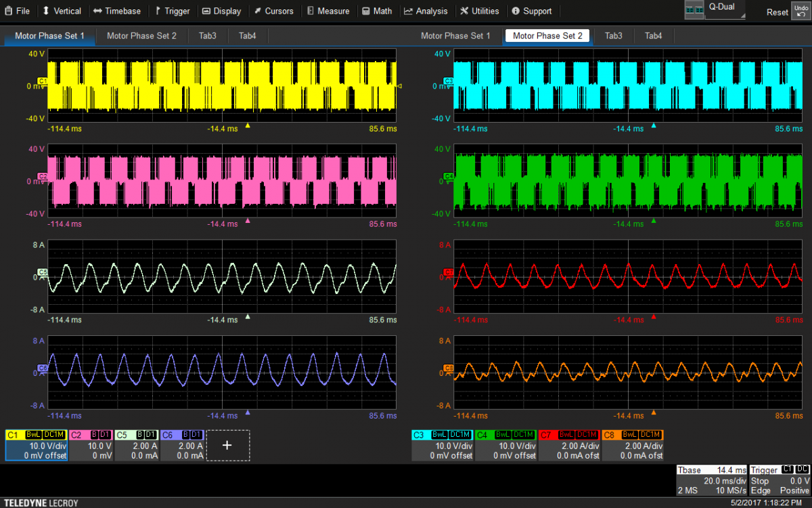Open the File menu
812x508 pixels.
[18, 11]
